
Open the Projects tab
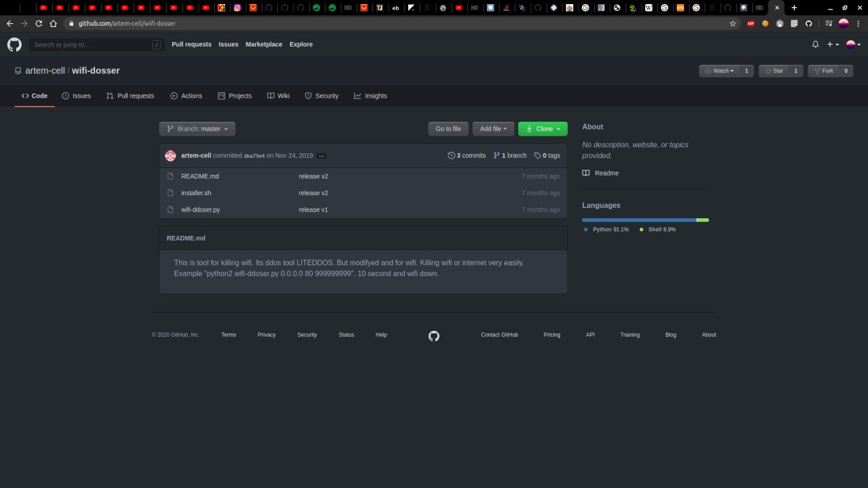[235, 96]
